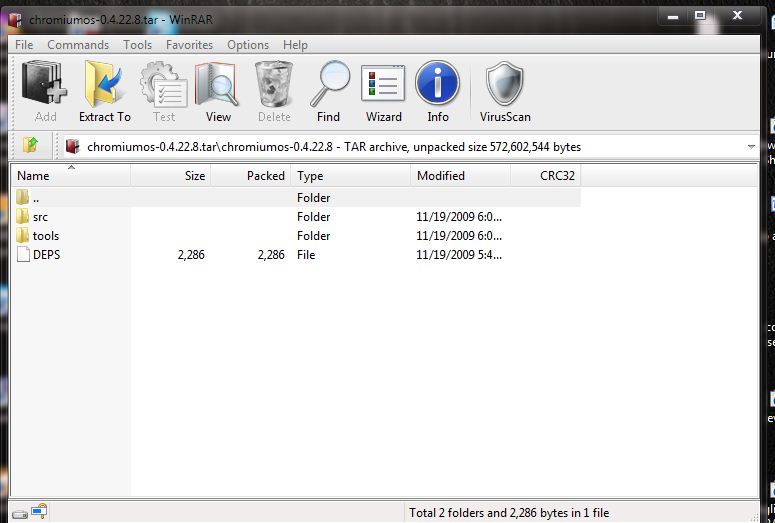Click the WinRAR title bar books icon
Viewport: 775px width, 523px height.
(x=15, y=20)
